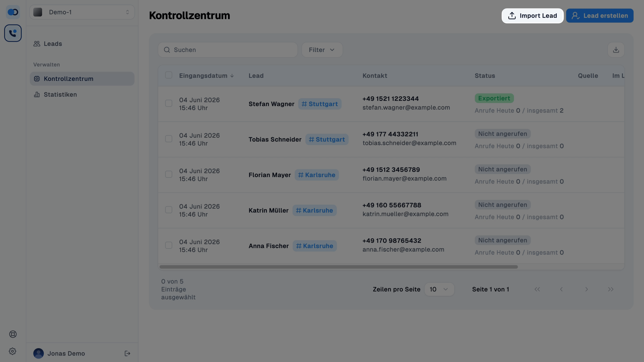
Task: Click the Lead erstellen button
Action: click(x=599, y=15)
